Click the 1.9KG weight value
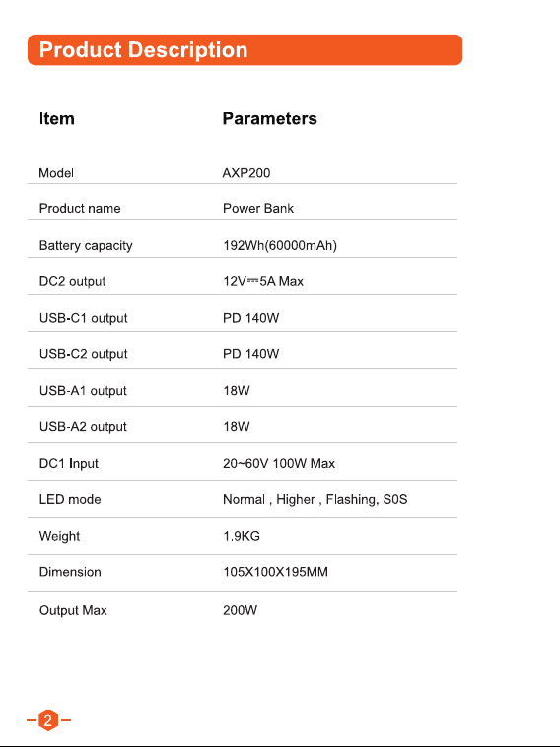Screen dimensions: 560x747 pyautogui.click(x=242, y=536)
